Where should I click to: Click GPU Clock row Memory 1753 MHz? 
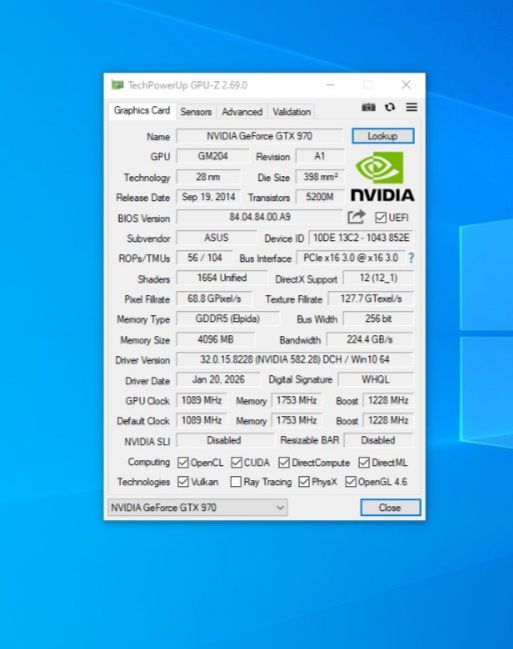296,400
